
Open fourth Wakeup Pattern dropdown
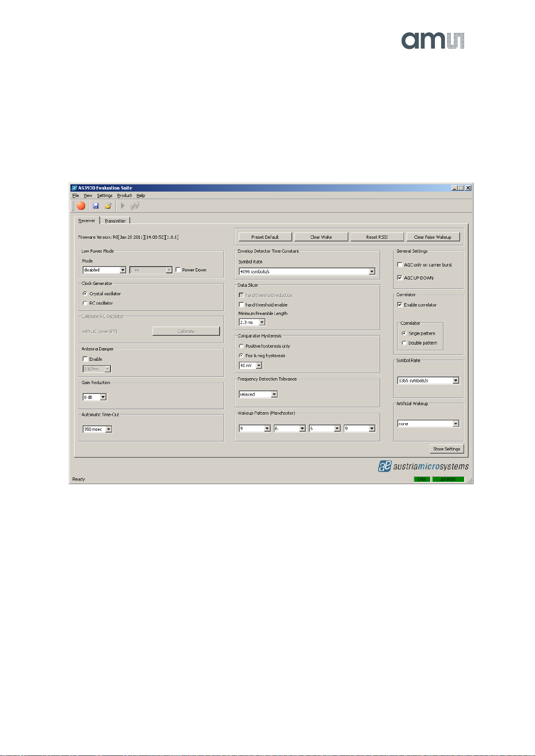click(x=360, y=428)
